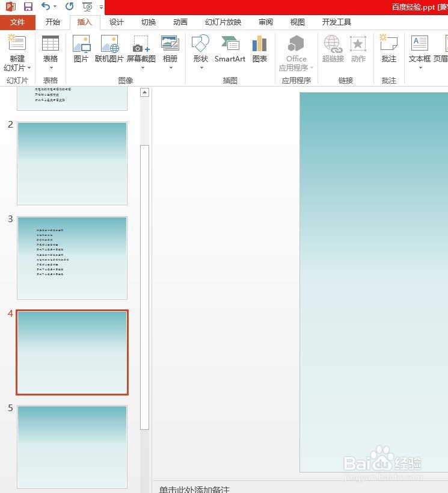Click the 相册 photo album icon
This screenshot has height=493, width=448.
pos(170,43)
